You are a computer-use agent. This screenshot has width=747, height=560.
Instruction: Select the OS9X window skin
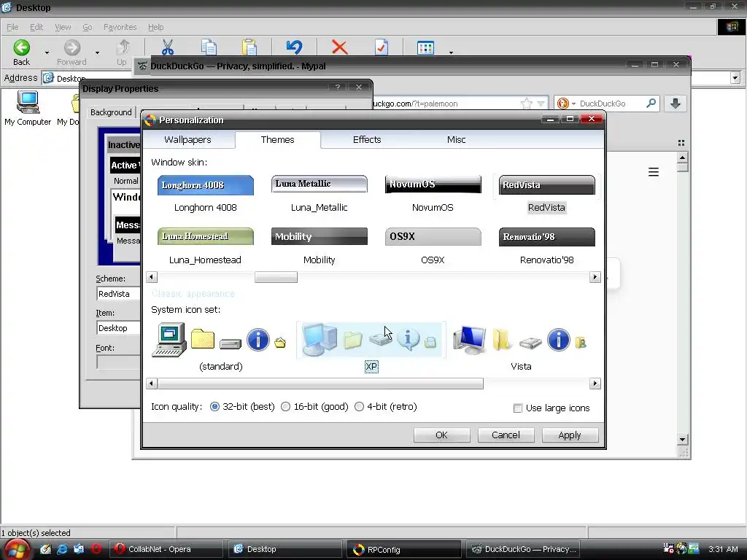point(433,237)
